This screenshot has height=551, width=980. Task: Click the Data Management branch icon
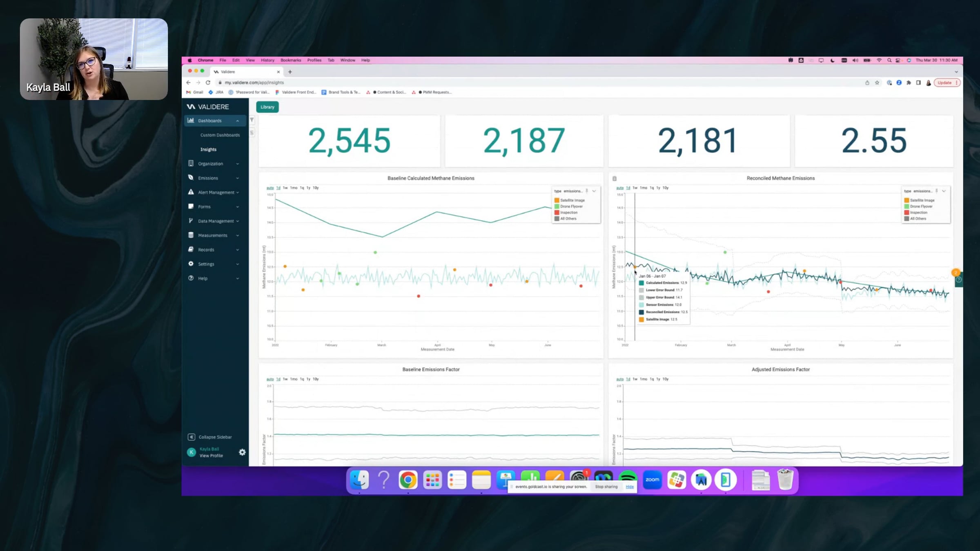pos(191,221)
